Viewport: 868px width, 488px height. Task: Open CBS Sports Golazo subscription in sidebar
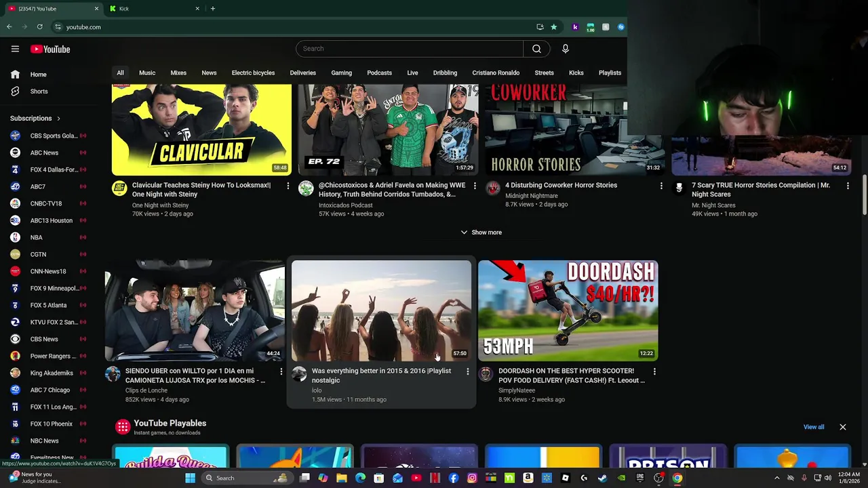point(47,136)
